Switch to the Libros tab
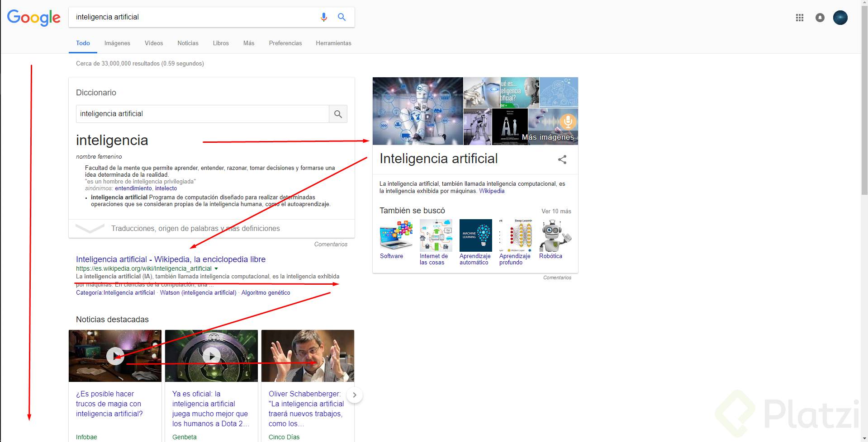The width and height of the screenshot is (868, 442). (x=221, y=43)
